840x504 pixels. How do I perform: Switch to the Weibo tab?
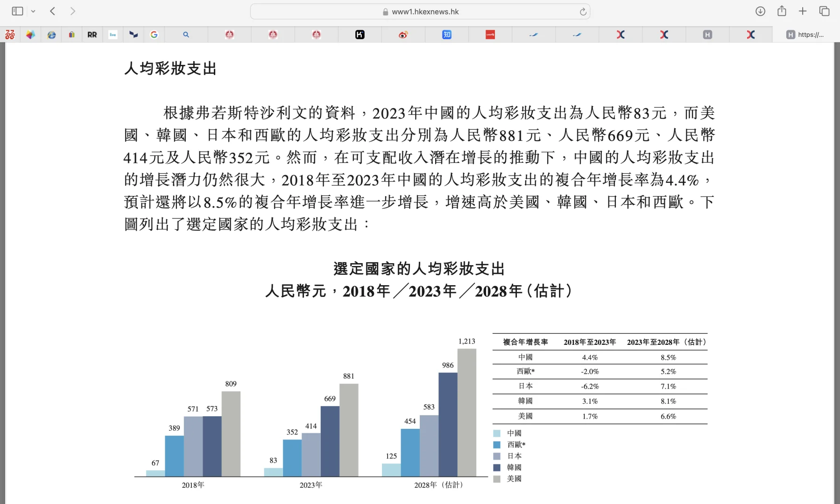click(x=403, y=35)
